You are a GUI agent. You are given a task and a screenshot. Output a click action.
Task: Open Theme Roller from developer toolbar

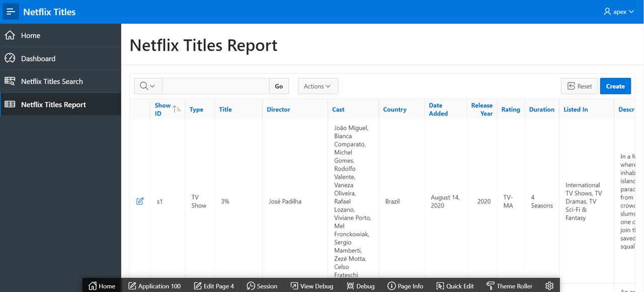click(509, 286)
